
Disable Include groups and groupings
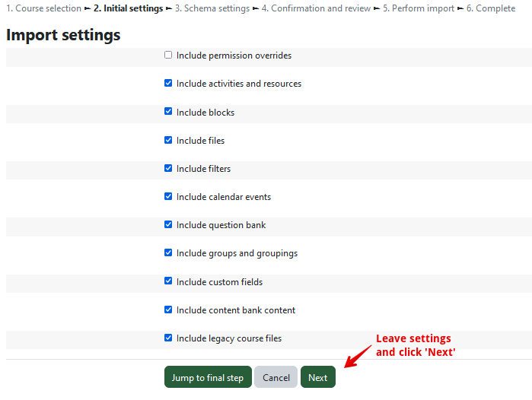point(168,253)
